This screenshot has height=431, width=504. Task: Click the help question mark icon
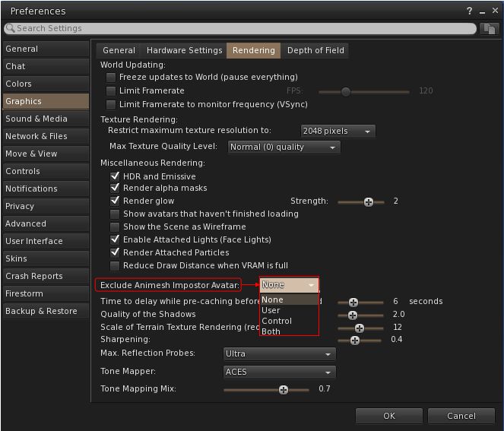(x=469, y=11)
